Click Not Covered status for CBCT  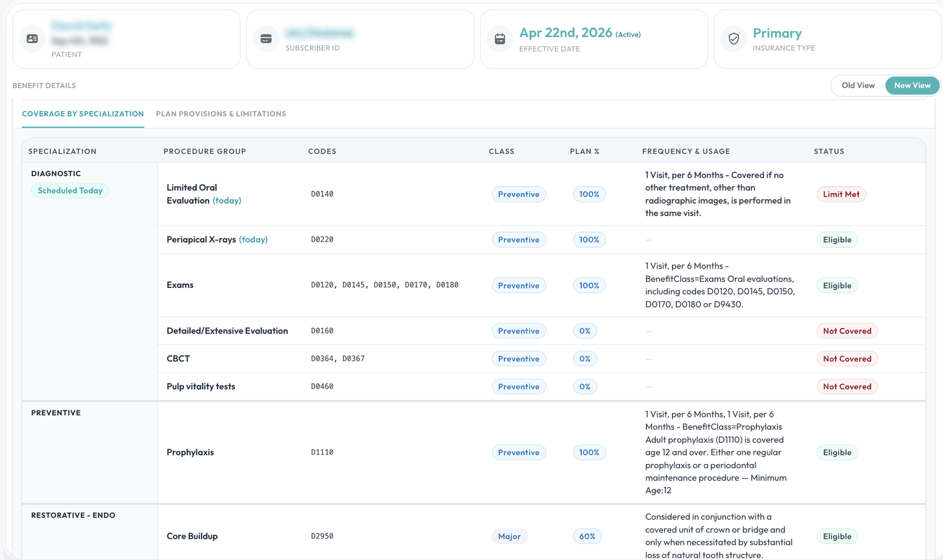(x=847, y=359)
